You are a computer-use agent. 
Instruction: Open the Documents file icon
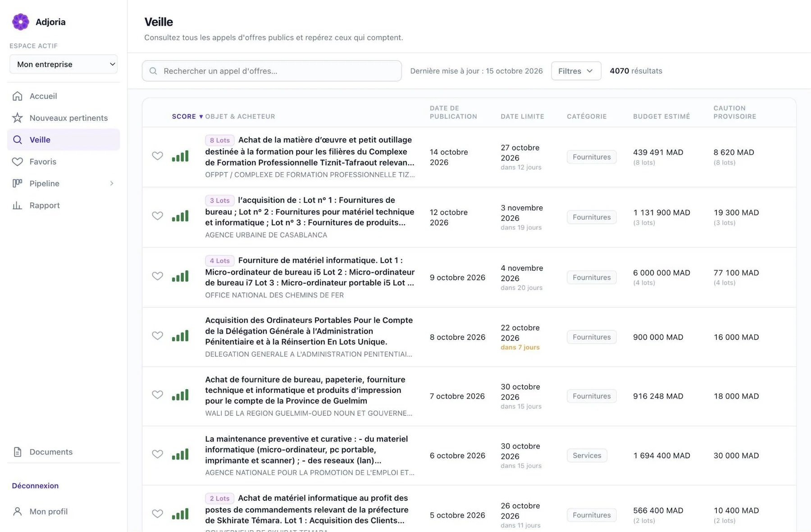click(x=17, y=452)
